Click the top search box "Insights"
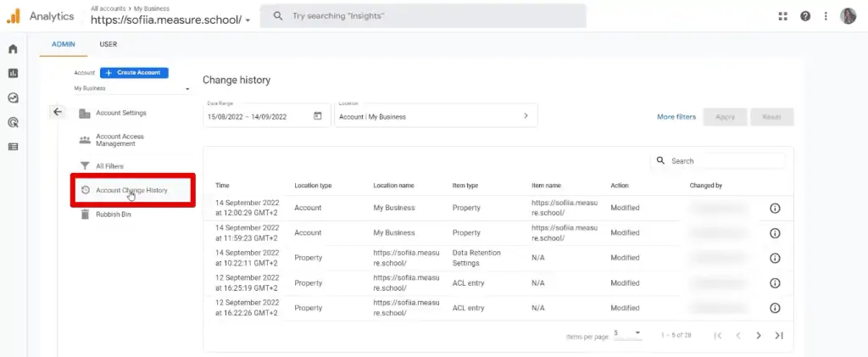Viewport: 868px width, 357px height. [x=423, y=16]
